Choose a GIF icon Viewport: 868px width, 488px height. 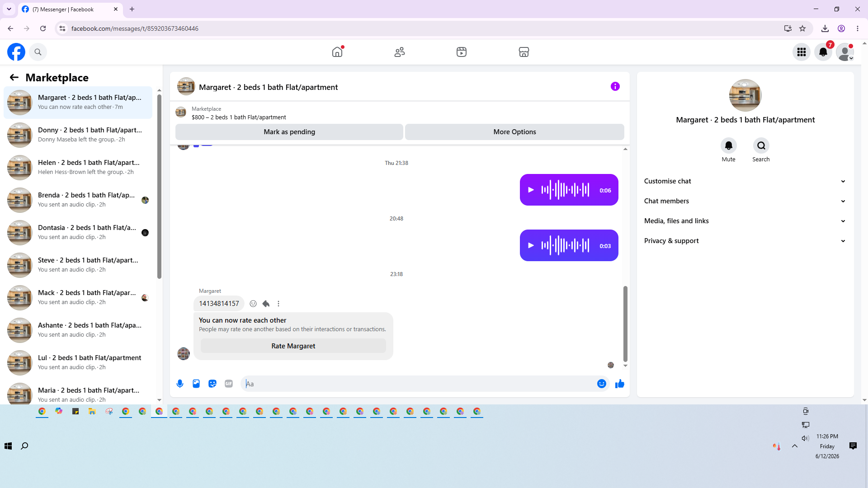229,384
